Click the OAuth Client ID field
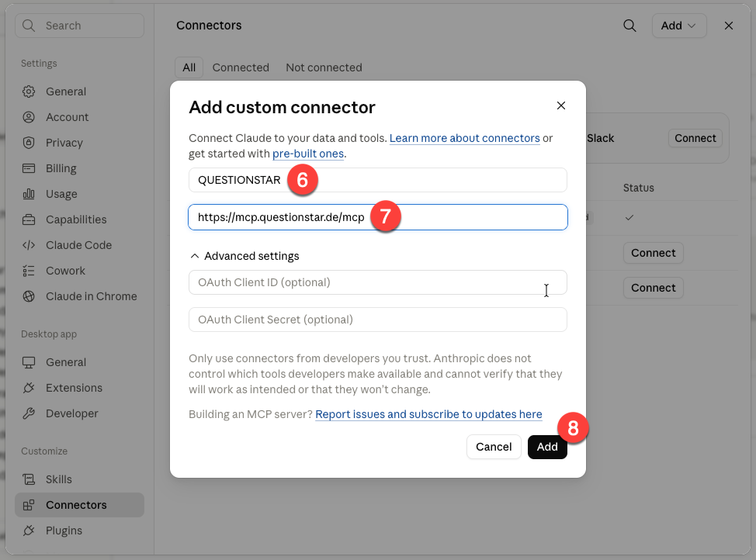The image size is (756, 560). pos(378,282)
